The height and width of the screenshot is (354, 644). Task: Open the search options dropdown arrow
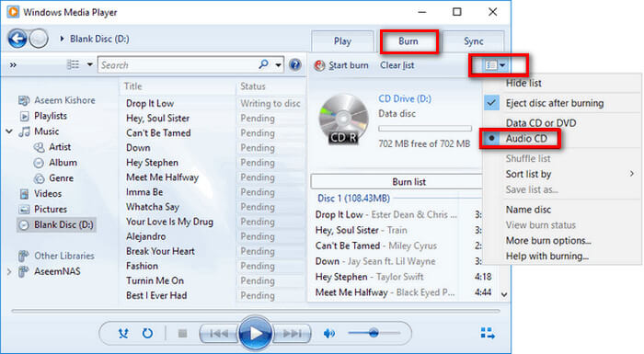[x=279, y=65]
